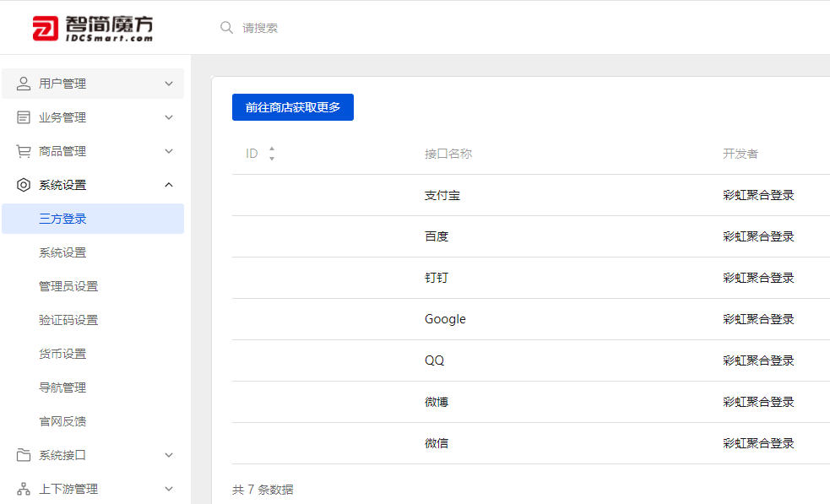Select the Google row name

[445, 319]
